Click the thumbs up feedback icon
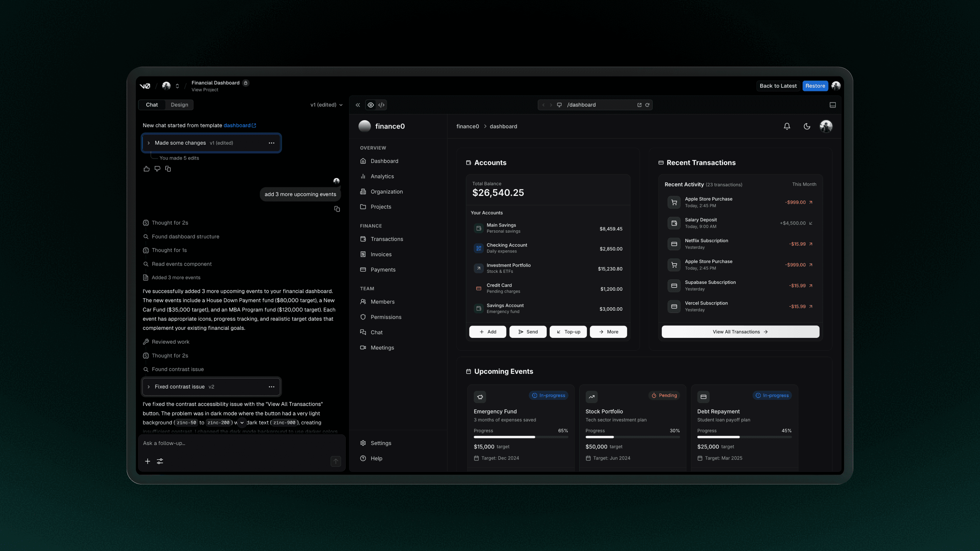 (x=146, y=169)
